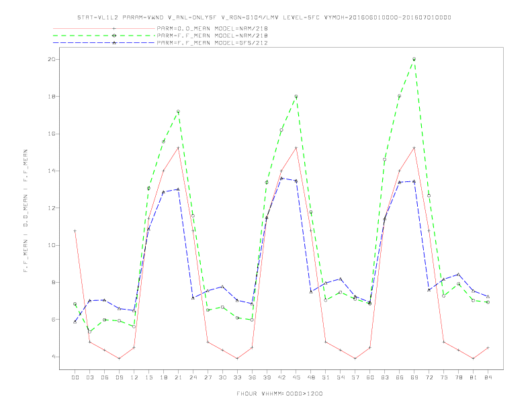Click x-axis forecast hour label 03
The width and height of the screenshot is (532, 411).
pos(89,377)
